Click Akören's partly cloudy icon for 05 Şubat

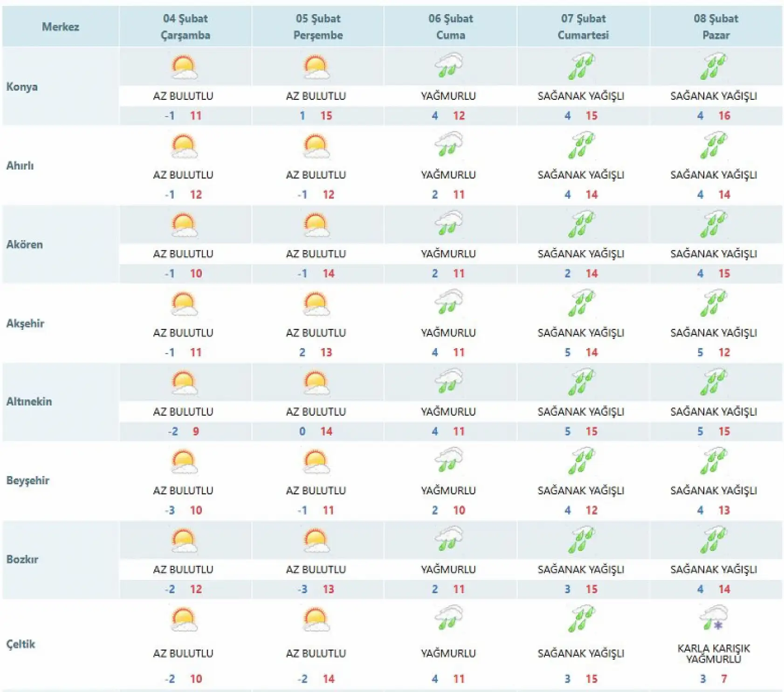tap(316, 225)
